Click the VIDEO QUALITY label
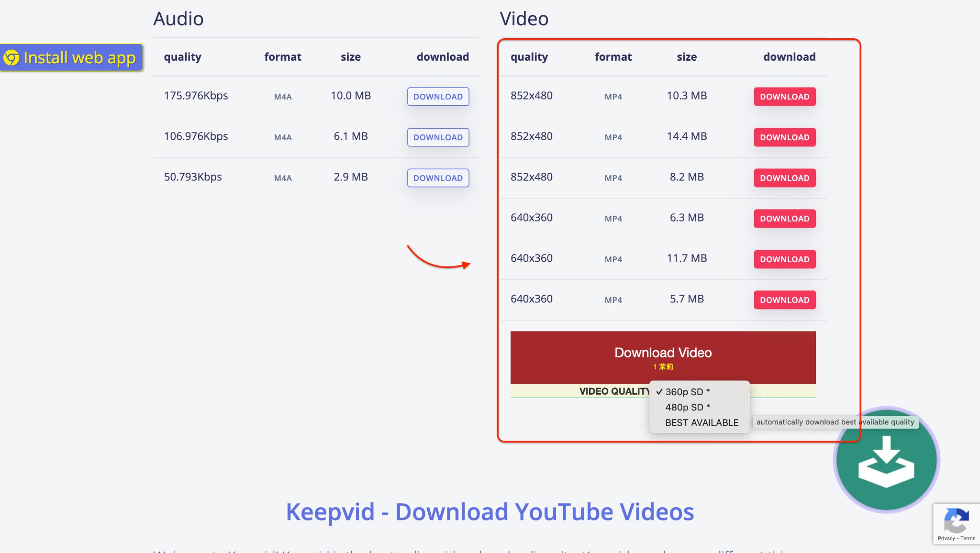The width and height of the screenshot is (980, 553). click(614, 391)
